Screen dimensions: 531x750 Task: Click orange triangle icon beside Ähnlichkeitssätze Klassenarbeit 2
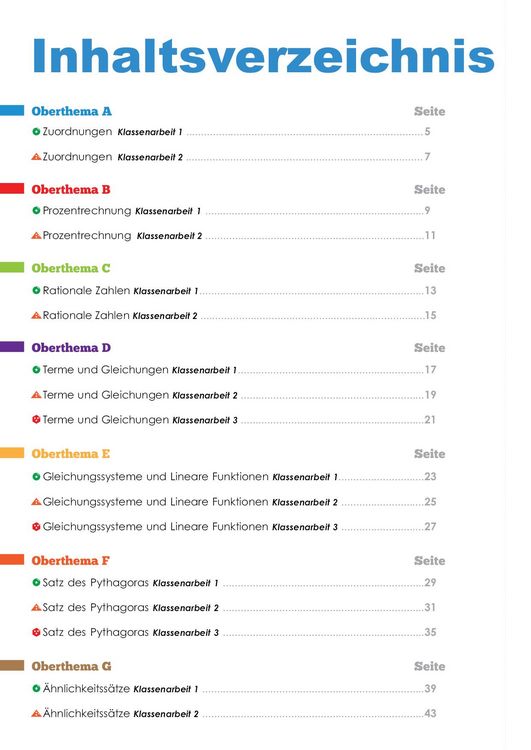click(36, 714)
